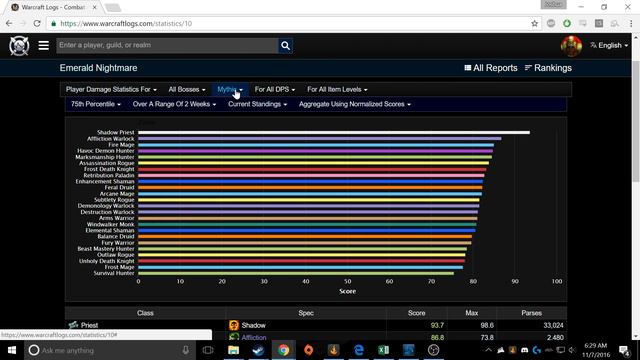Open the Windows Start menu
This screenshot has height=360, width=640.
[x=12, y=350]
